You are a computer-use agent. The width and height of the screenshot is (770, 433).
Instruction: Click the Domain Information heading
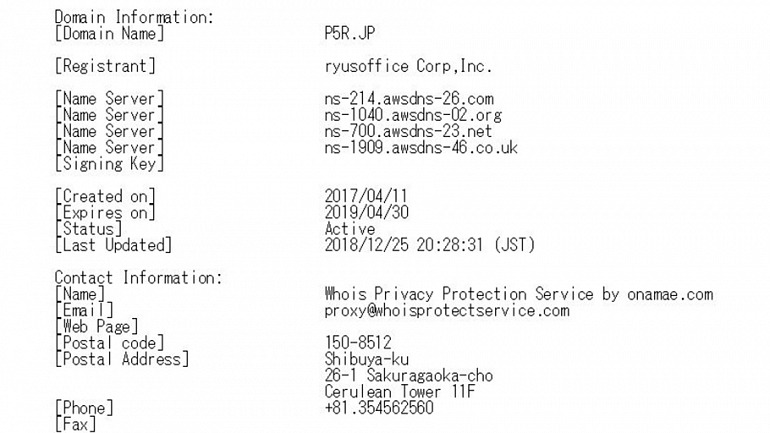click(x=134, y=17)
